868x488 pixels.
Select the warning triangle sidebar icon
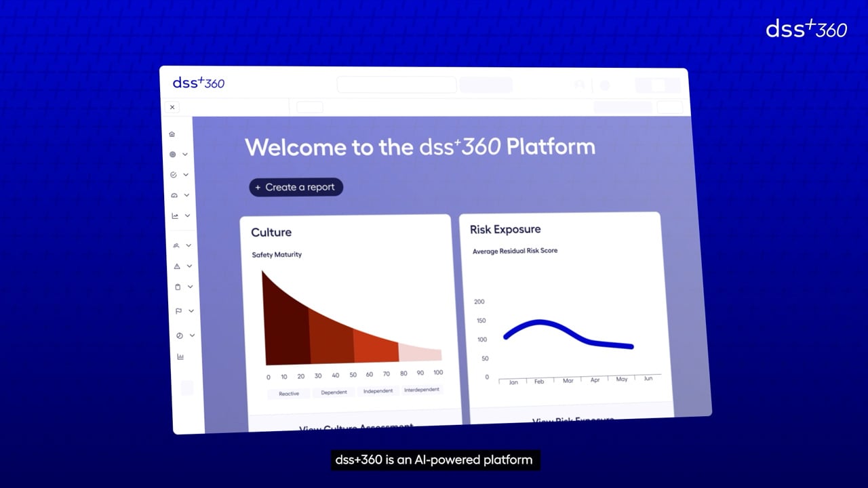coord(177,266)
